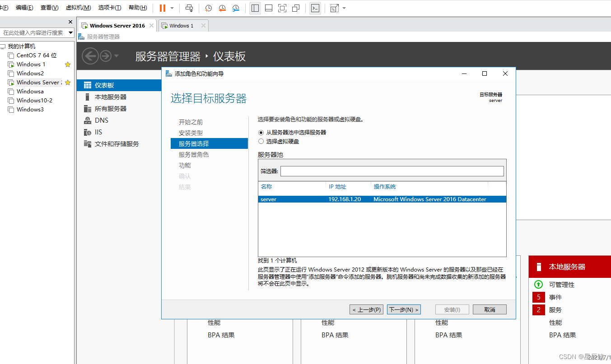Open the snapshot manager
This screenshot has width=611, height=364.
click(235, 8)
